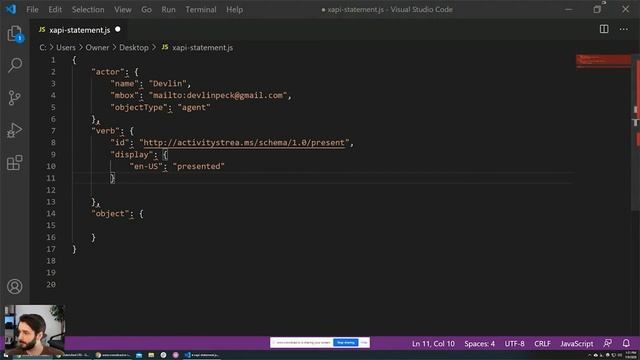The height and width of the screenshot is (360, 640).
Task: Click the minimap code overview
Action: pyautogui.click(x=603, y=61)
